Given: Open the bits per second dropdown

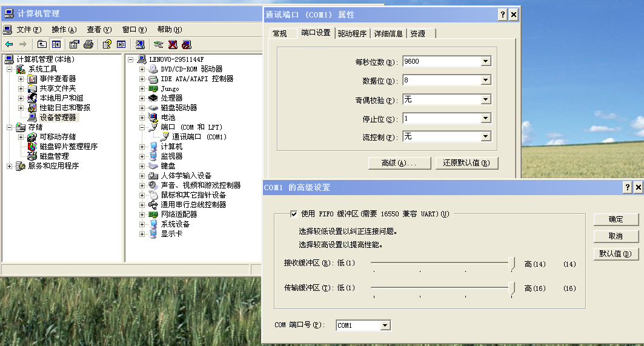Looking at the screenshot, I should pyautogui.click(x=485, y=61).
